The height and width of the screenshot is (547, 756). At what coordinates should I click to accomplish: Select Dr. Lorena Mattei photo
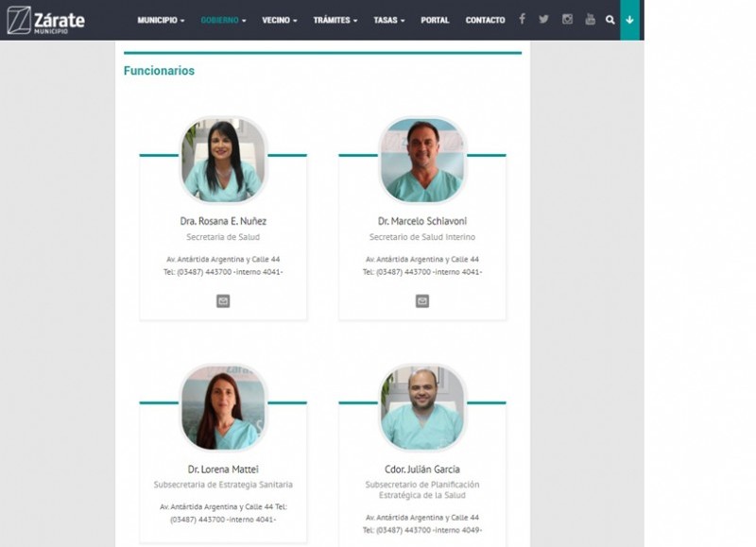223,408
